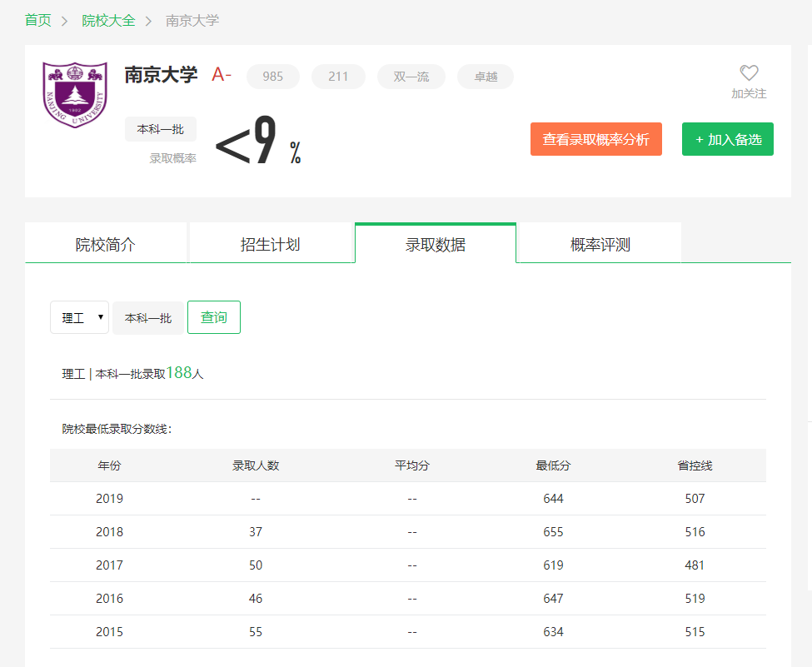Click the 519 provincial line value
Screen dimensions: 812x667
tap(695, 599)
